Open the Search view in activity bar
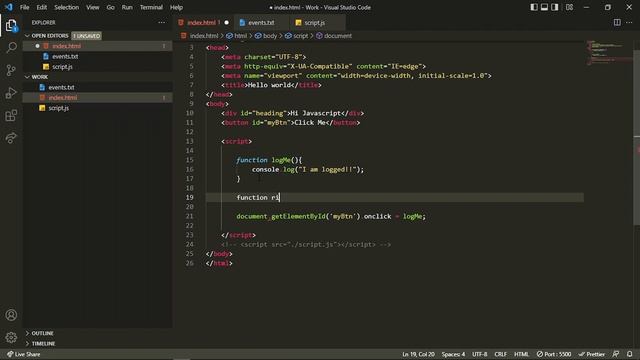Image resolution: width=640 pixels, height=360 pixels. pos(11,47)
